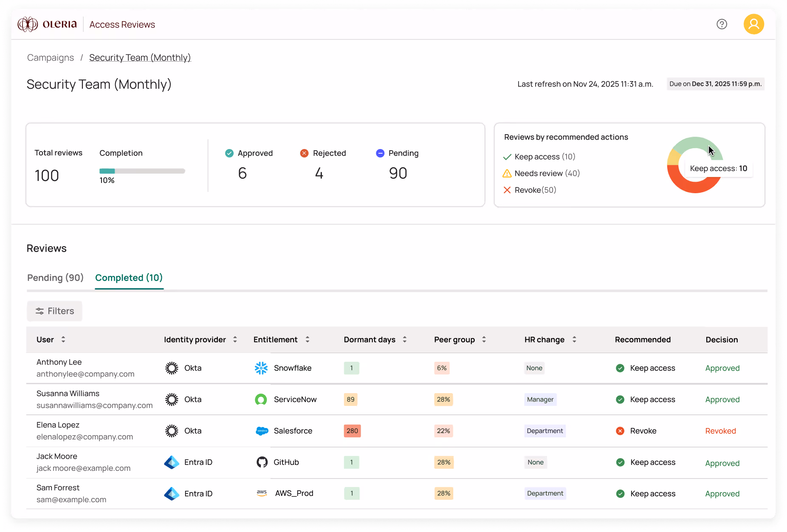The image size is (787, 532).
Task: Sort by Entitlement column arrows
Action: tap(307, 339)
